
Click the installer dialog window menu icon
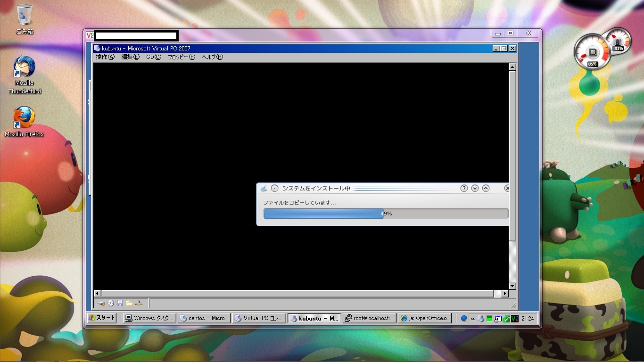pos(264,189)
